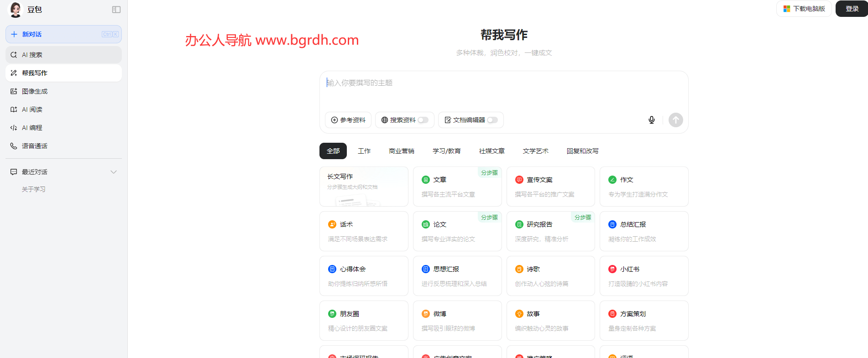Collapse the 最近对话 section chevron

(x=114, y=172)
